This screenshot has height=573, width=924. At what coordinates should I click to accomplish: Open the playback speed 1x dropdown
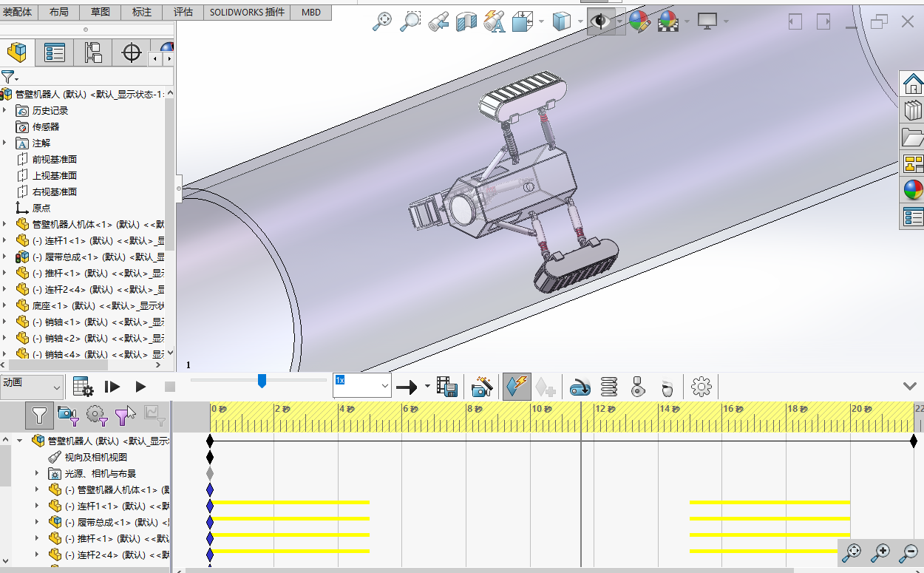click(384, 386)
